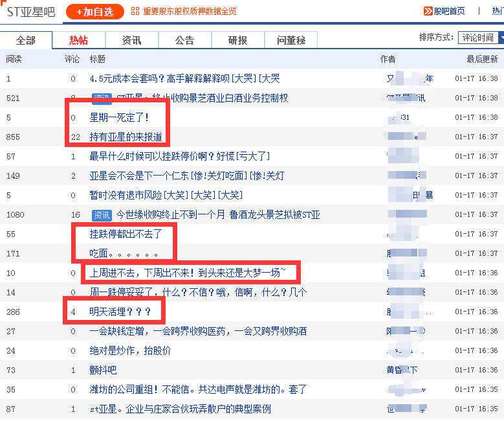Open the grid icon beside 重要股东股权质押数据全览
This screenshot has width=504, height=421.
coord(135,11)
